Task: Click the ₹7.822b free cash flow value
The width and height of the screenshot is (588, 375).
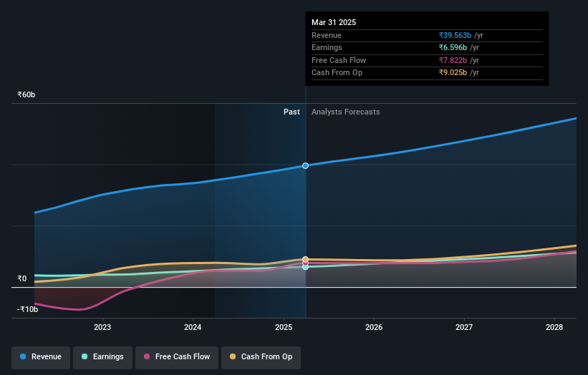Action: 453,60
